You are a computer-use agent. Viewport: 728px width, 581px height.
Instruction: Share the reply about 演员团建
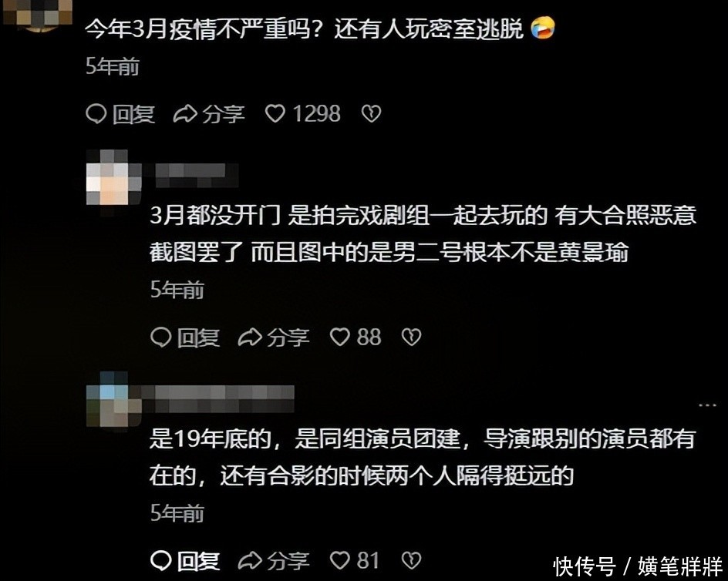pos(274,561)
